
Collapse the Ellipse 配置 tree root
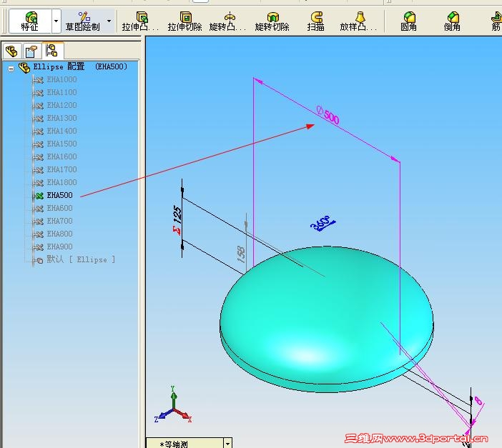point(11,69)
